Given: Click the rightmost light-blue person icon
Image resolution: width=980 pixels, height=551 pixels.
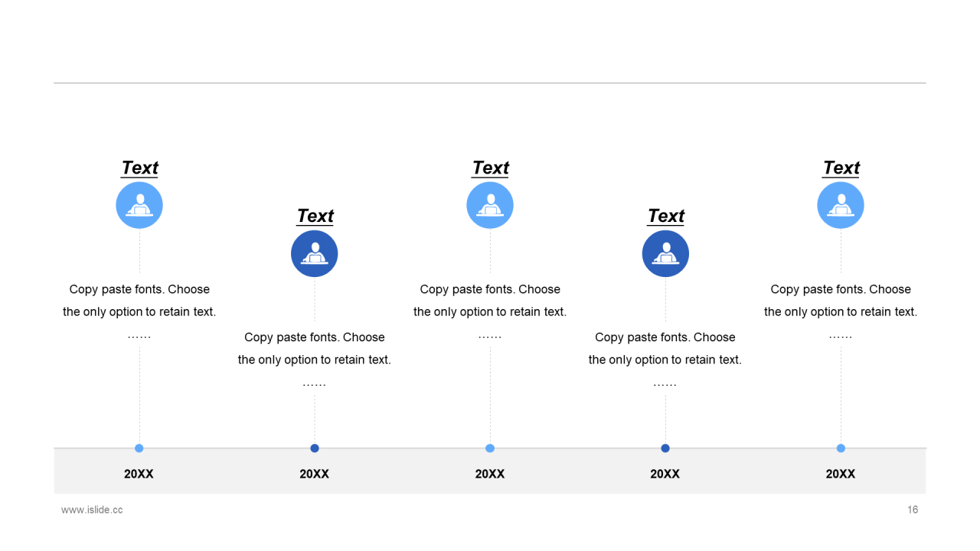Looking at the screenshot, I should tap(841, 205).
